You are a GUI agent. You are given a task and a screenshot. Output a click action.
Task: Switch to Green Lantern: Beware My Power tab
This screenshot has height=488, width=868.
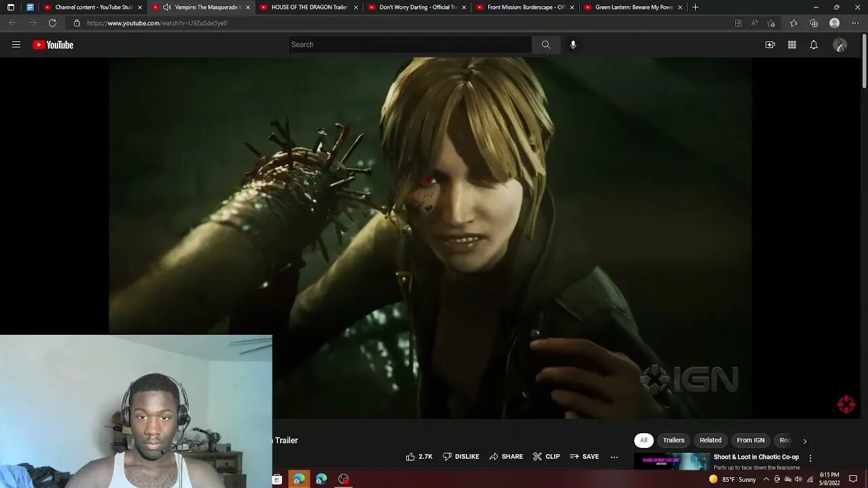(633, 7)
